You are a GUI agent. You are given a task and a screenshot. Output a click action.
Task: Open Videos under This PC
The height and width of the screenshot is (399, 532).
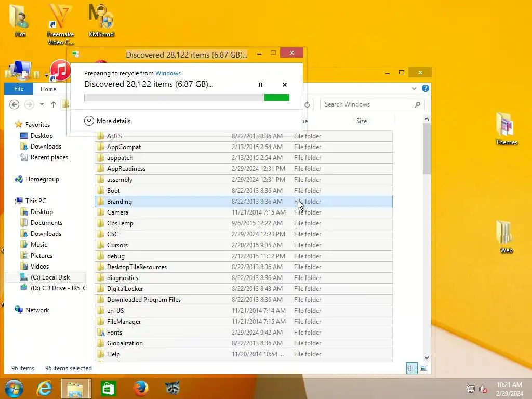[x=39, y=267]
